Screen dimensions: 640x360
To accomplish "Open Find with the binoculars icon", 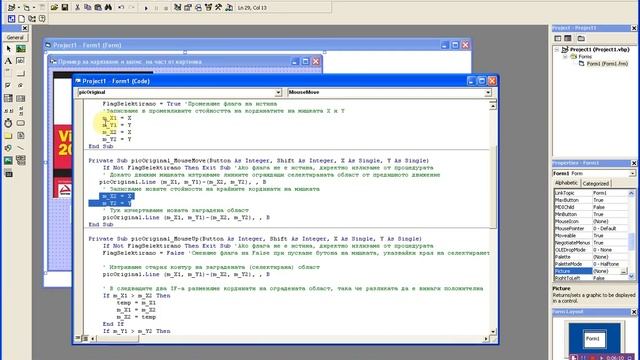I will click(108, 7).
